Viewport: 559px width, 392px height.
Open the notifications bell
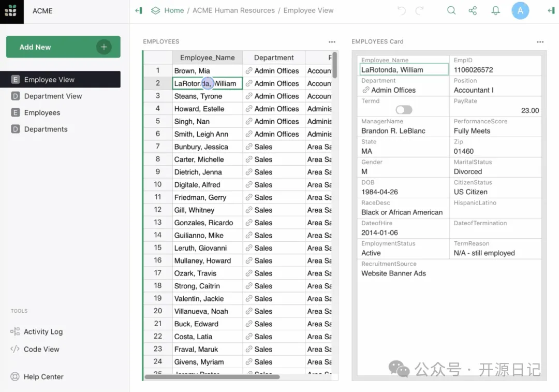click(496, 10)
